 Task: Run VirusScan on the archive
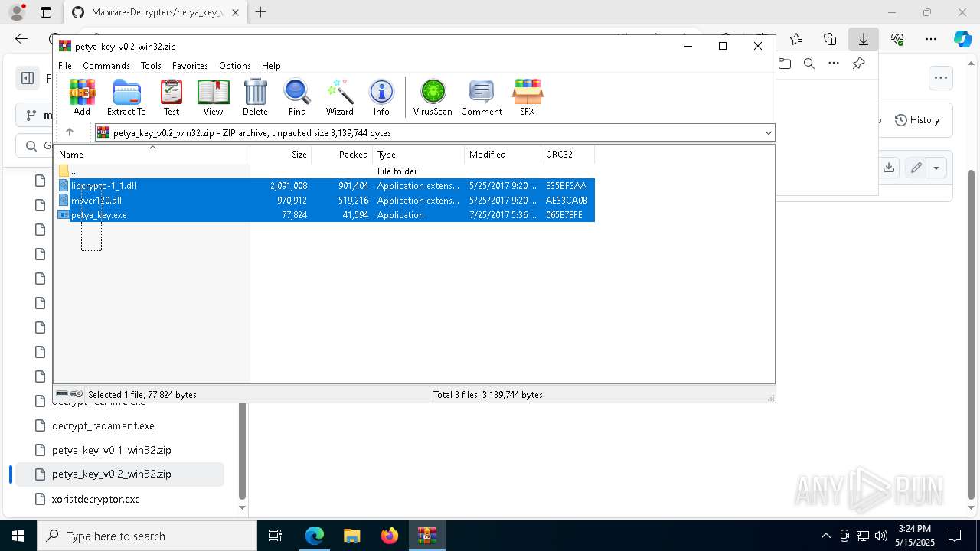[x=433, y=97]
